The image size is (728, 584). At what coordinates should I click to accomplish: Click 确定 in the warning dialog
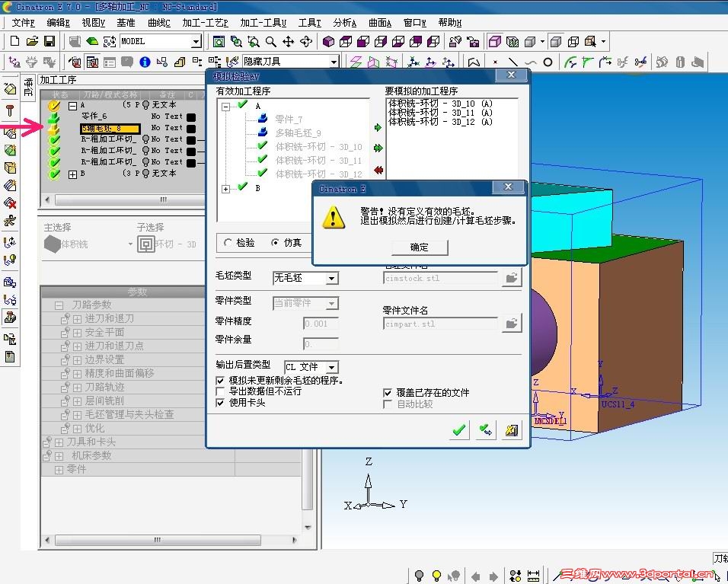click(420, 247)
